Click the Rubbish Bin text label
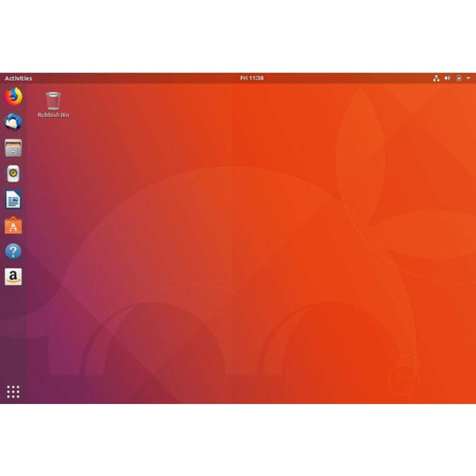Screen dimensions: 476x476 (54, 115)
